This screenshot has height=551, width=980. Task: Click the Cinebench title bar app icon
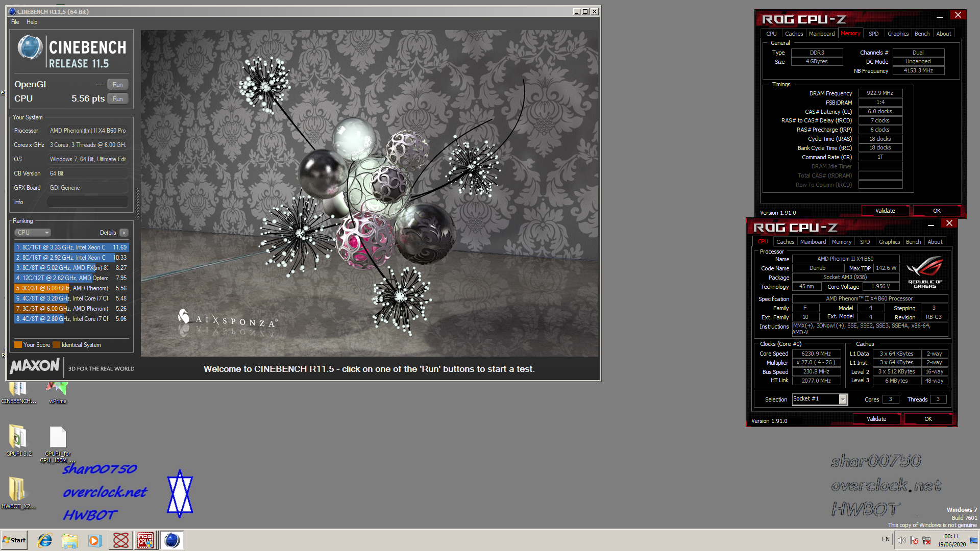point(12,11)
